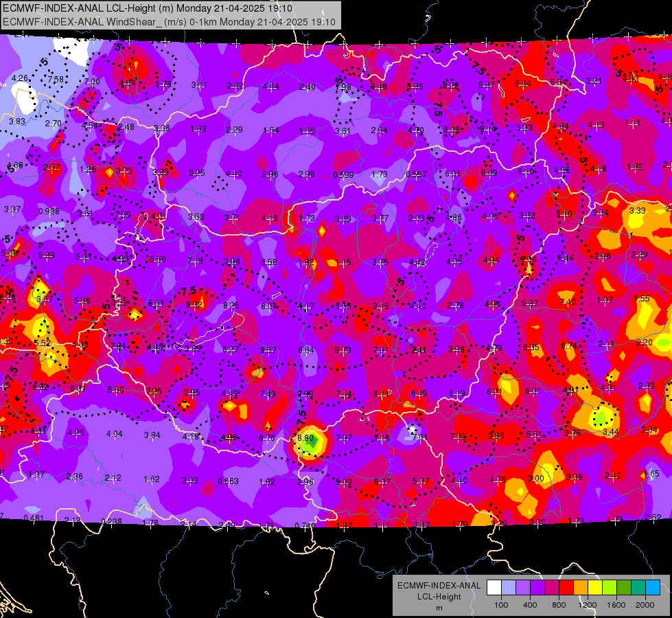
Task: Click the 0.663 wind shear value
Action: 229,481
